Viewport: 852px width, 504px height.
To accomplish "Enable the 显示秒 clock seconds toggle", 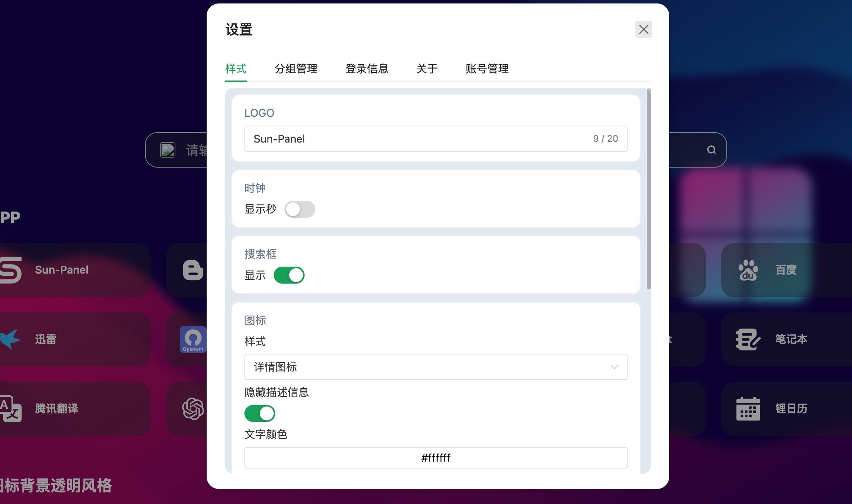I will pos(300,209).
